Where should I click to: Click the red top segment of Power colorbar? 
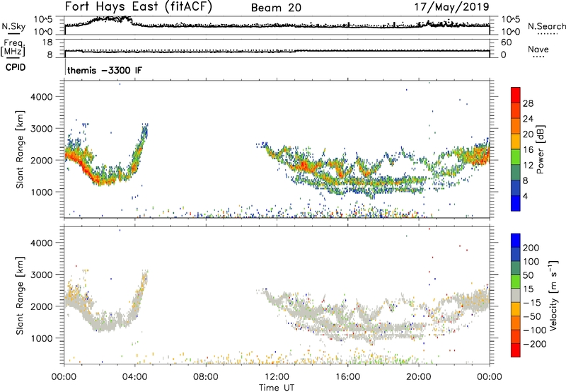[516, 96]
